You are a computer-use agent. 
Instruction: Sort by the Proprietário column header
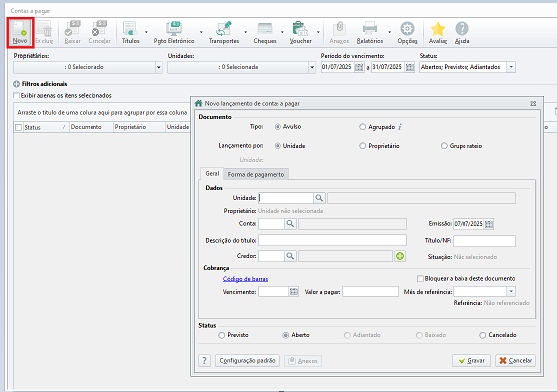[139, 127]
